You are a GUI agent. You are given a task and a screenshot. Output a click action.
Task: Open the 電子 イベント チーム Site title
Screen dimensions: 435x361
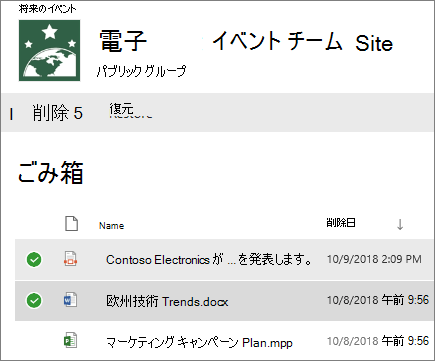(246, 42)
